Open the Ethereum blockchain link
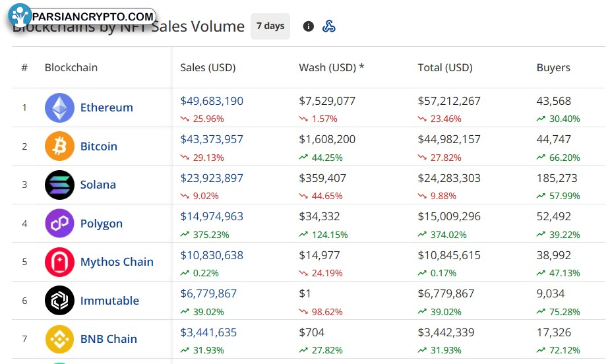 click(x=107, y=107)
